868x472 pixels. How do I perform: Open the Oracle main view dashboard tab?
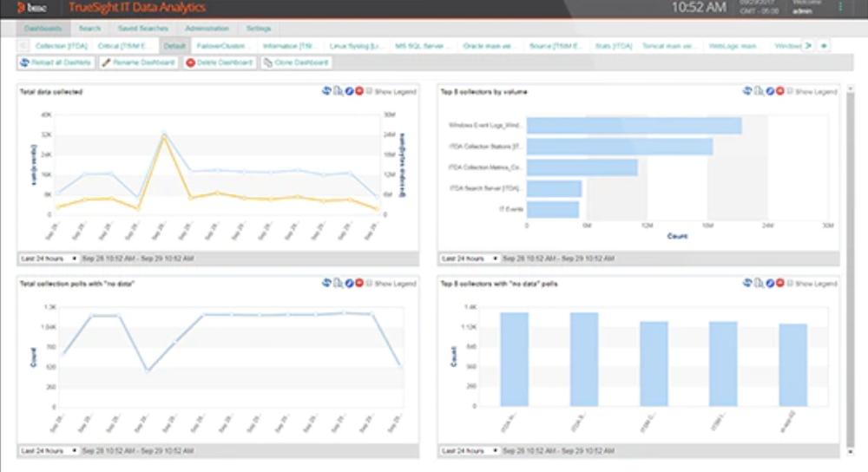pos(487,46)
